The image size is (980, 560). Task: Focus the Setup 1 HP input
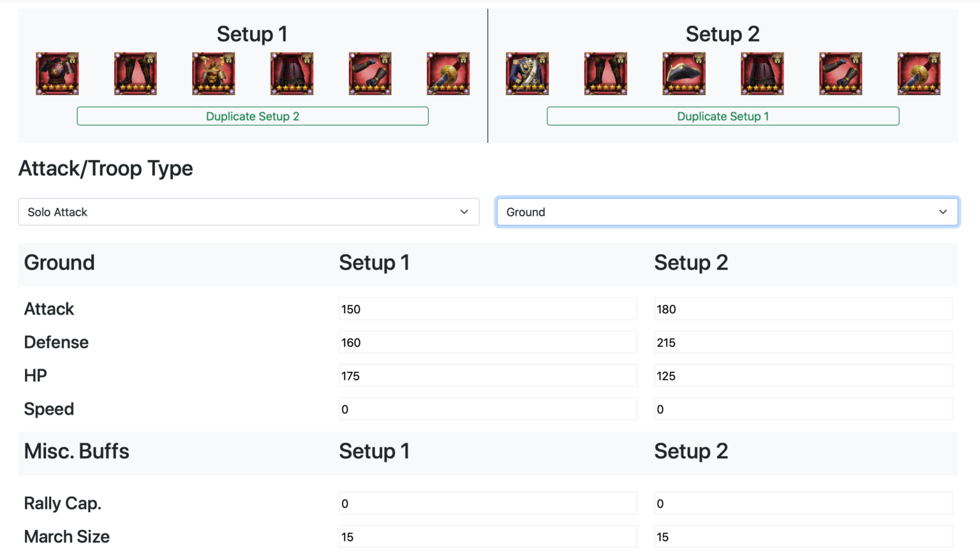coord(487,376)
